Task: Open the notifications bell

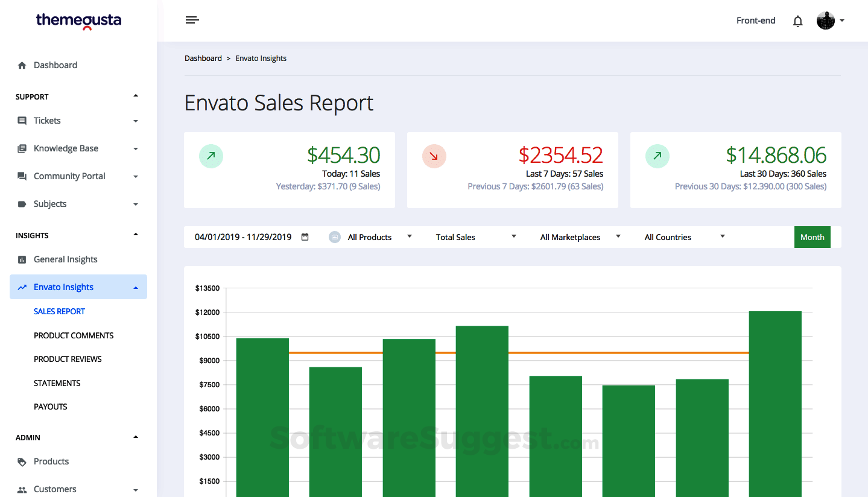Action: (797, 21)
